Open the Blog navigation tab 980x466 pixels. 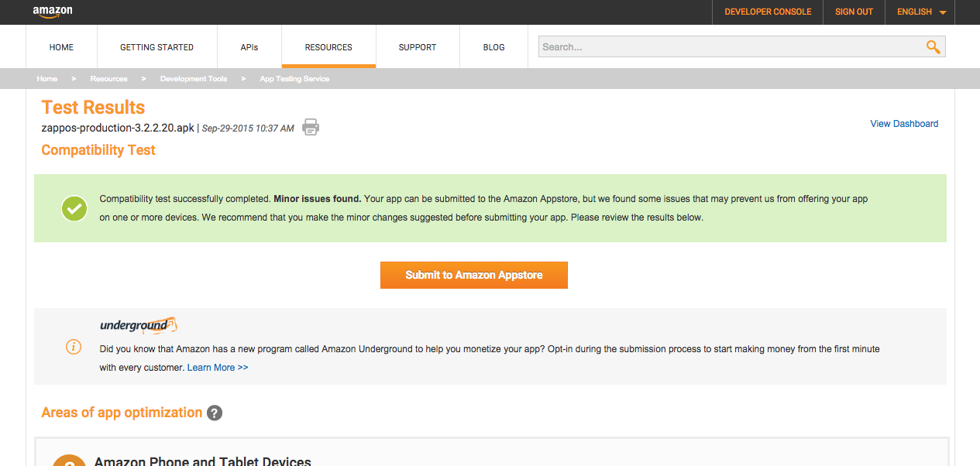(x=494, y=47)
